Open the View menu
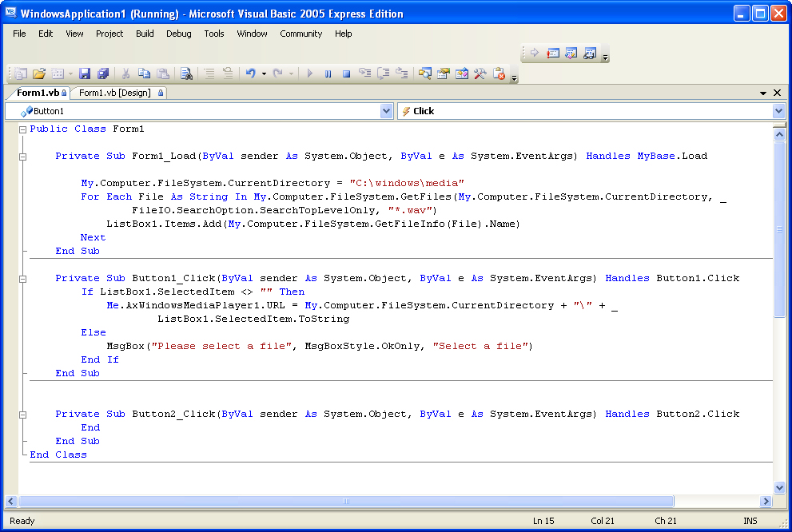The width and height of the screenshot is (792, 532). pos(74,34)
